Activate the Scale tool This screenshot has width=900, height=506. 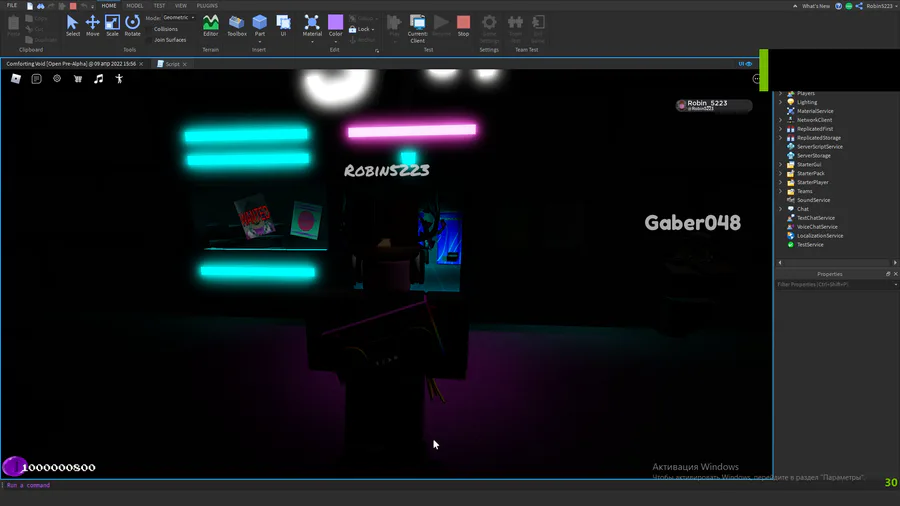pos(112,26)
